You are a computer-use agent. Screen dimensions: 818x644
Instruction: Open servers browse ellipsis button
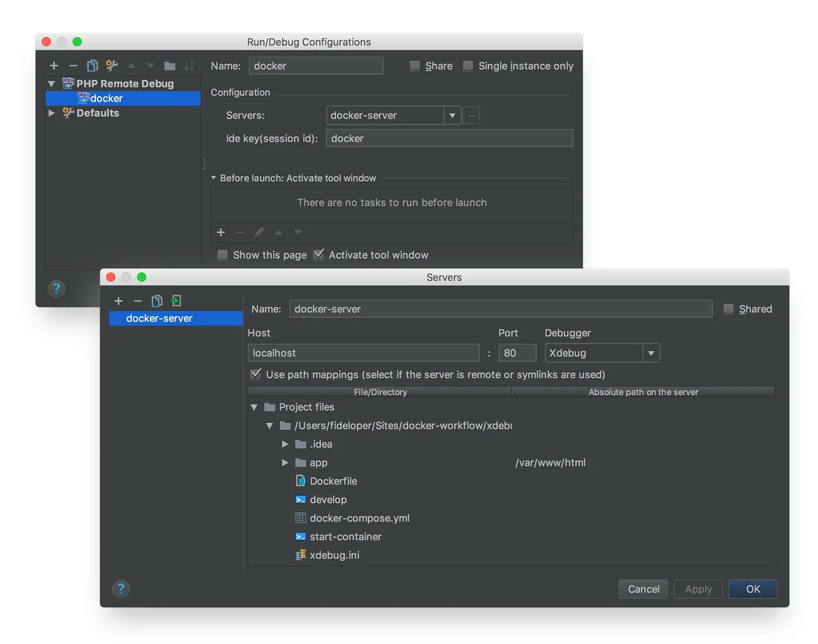472,116
